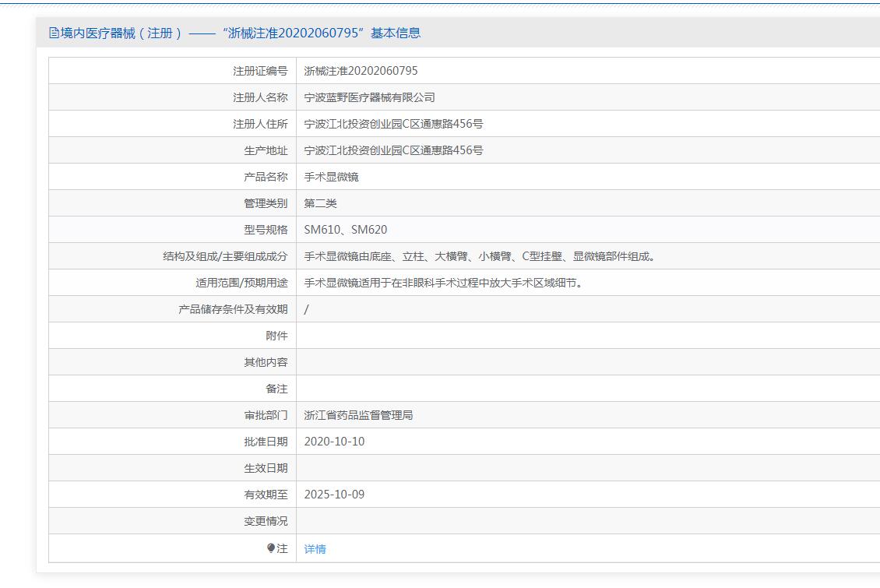Image resolution: width=880 pixels, height=588 pixels.
Task: Click the lightbulb icon next to 注
Action: coord(271,548)
